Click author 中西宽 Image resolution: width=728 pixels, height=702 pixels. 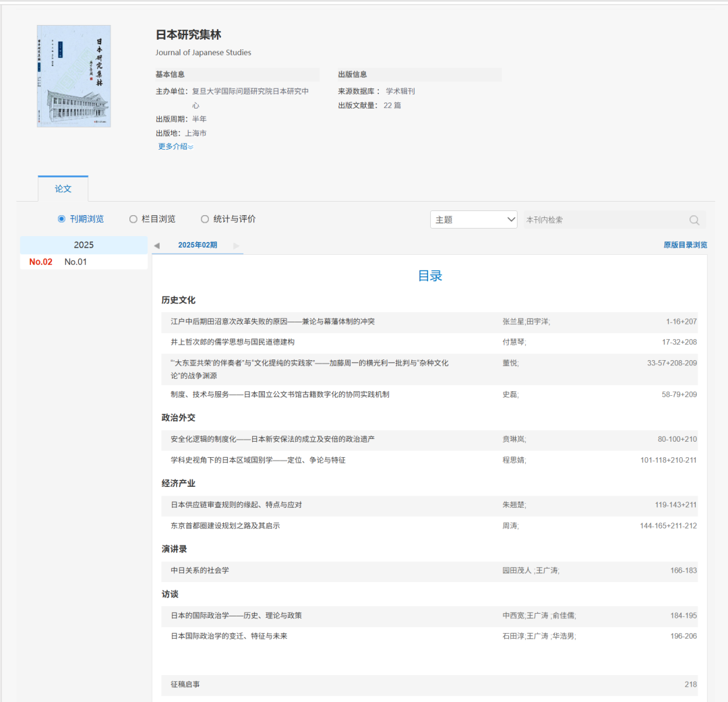[x=513, y=615]
